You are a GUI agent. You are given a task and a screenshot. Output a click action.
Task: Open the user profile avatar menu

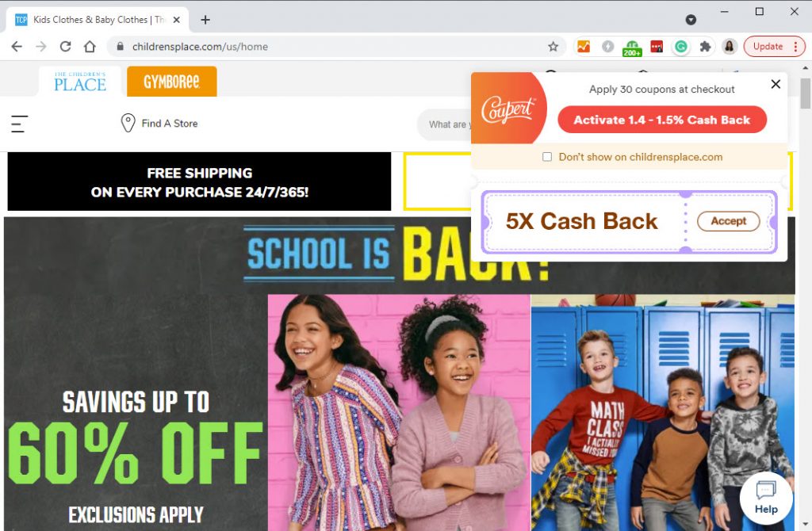pyautogui.click(x=730, y=47)
